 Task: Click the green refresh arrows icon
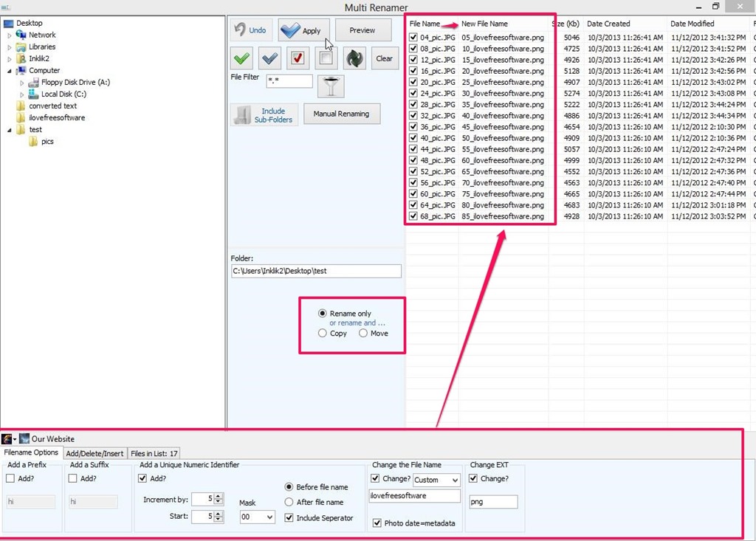coord(355,58)
